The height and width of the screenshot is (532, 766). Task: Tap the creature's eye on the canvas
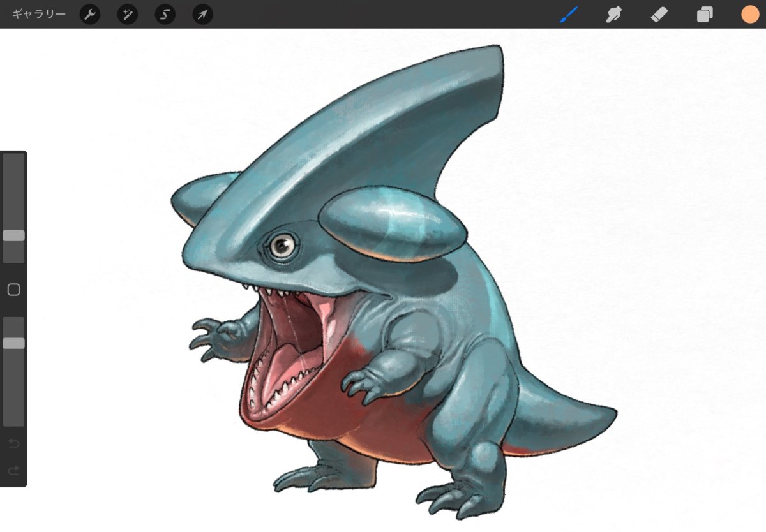click(280, 245)
